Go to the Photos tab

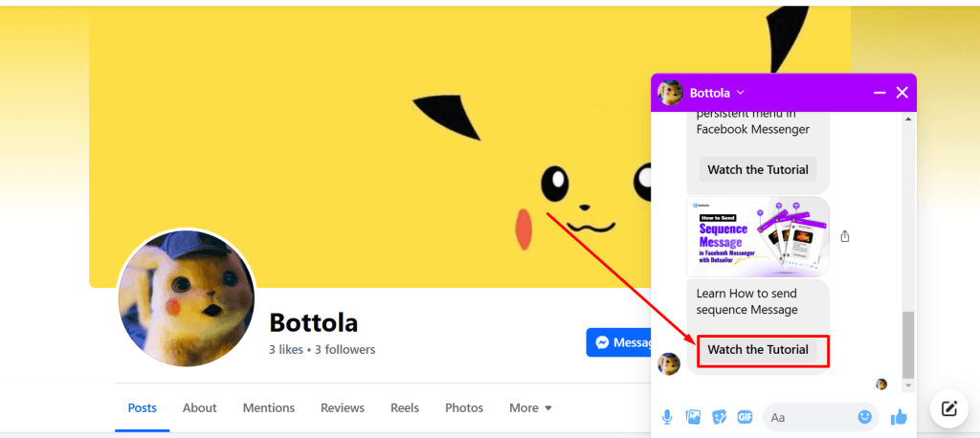(x=464, y=407)
